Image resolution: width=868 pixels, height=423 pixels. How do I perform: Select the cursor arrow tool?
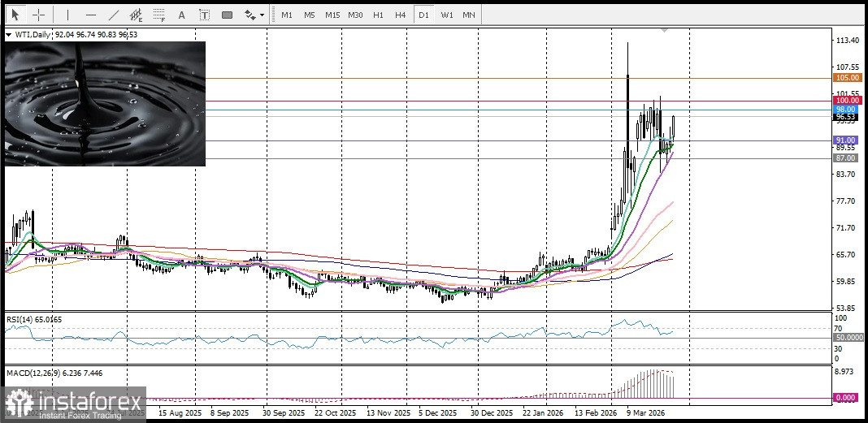point(15,15)
